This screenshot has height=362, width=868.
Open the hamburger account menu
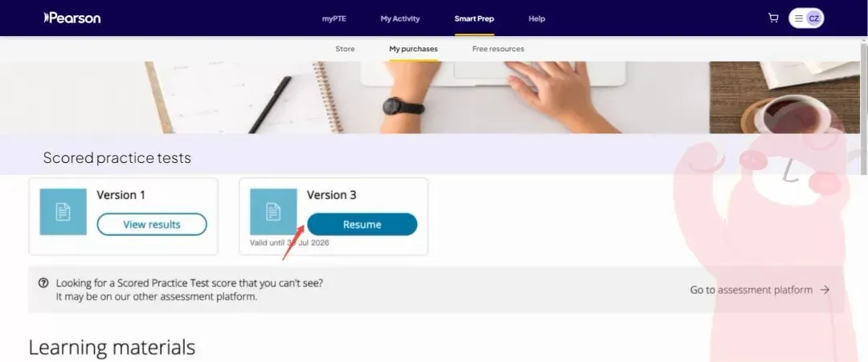798,18
